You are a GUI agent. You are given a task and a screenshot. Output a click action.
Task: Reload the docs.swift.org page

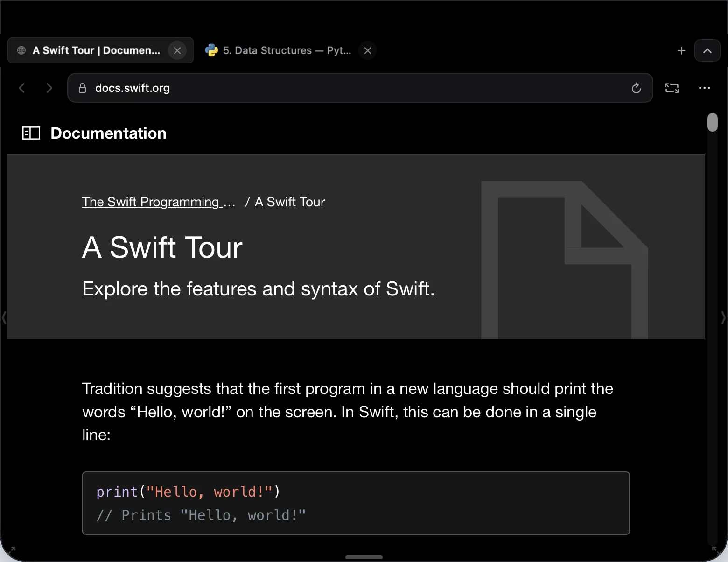[x=636, y=88]
